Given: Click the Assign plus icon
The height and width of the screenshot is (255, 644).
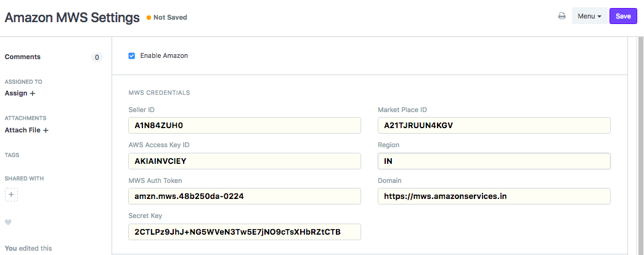Looking at the screenshot, I should (x=33, y=93).
